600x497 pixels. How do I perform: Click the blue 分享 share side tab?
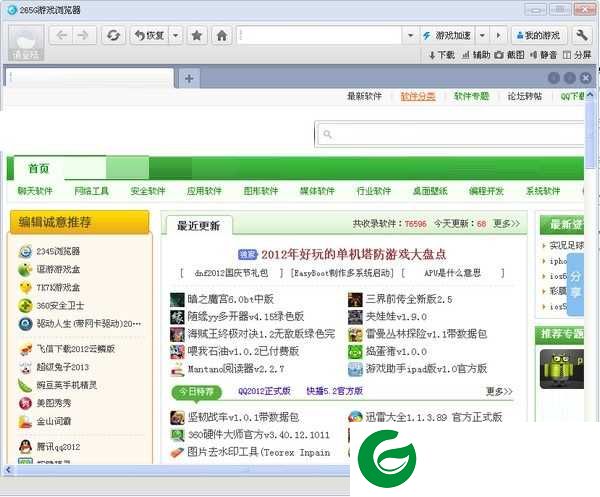(576, 284)
